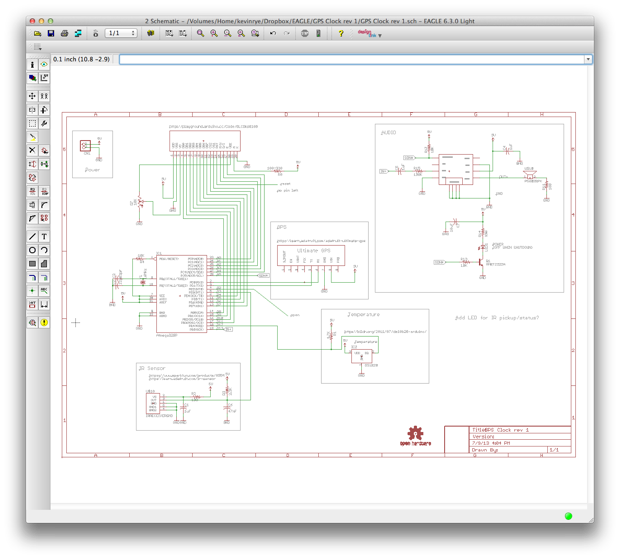The image size is (620, 559).
Task: Select the Smash tool
Action: [x=32, y=205]
